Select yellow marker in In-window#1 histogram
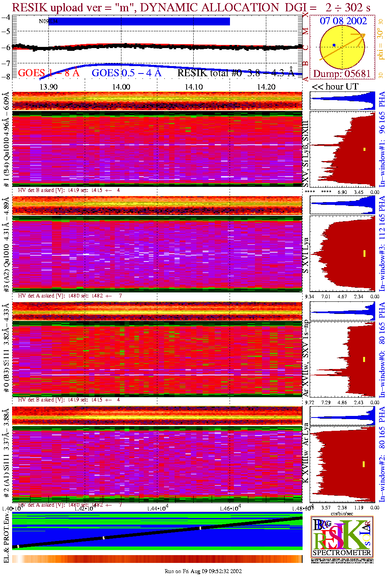The image size is (392, 577). [364, 149]
